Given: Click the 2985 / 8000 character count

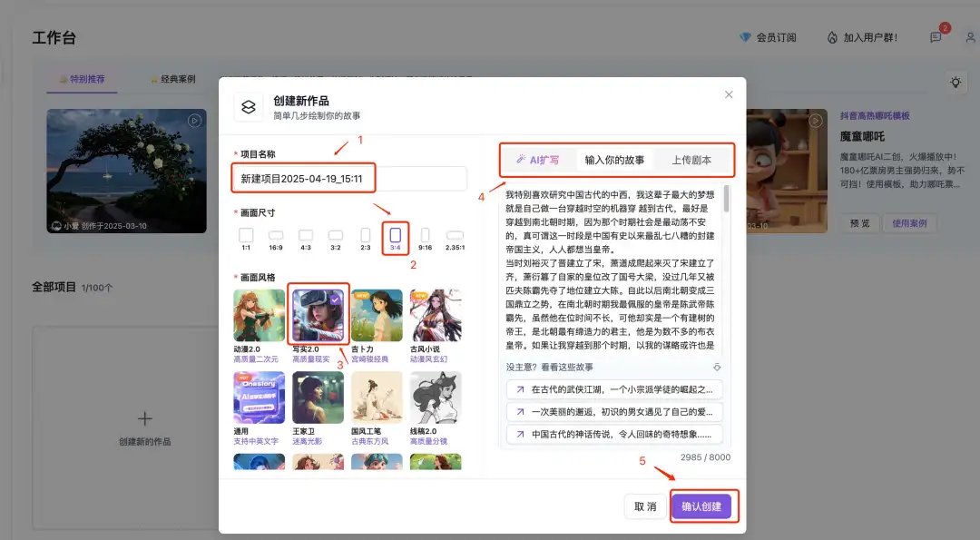Looking at the screenshot, I should (705, 457).
